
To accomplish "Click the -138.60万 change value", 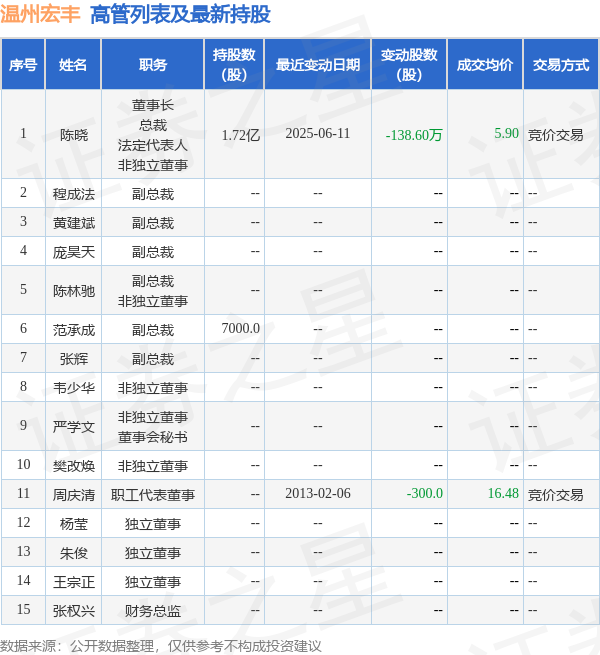I will click(414, 135).
